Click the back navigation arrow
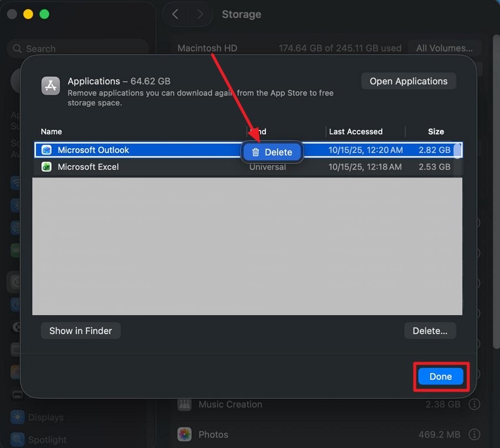Screen dimensions: 500x448 [x=175, y=14]
